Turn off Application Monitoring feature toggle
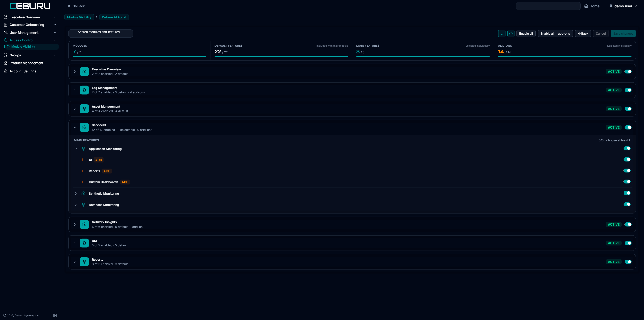 click(627, 148)
